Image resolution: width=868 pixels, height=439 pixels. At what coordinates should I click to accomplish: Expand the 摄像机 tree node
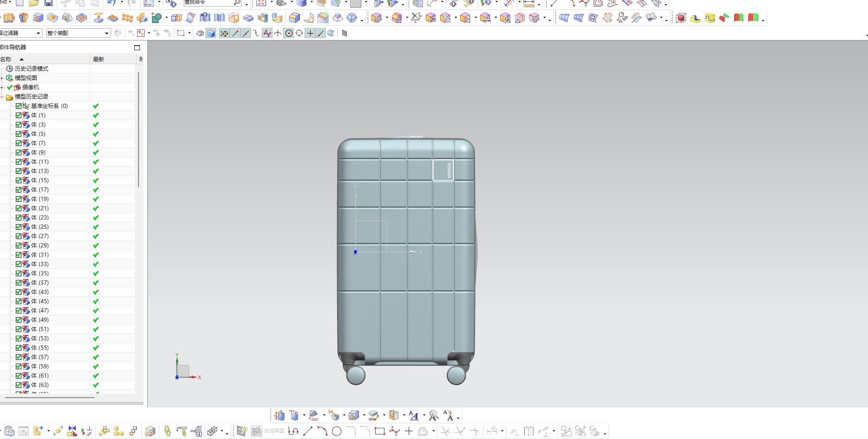tap(2, 87)
